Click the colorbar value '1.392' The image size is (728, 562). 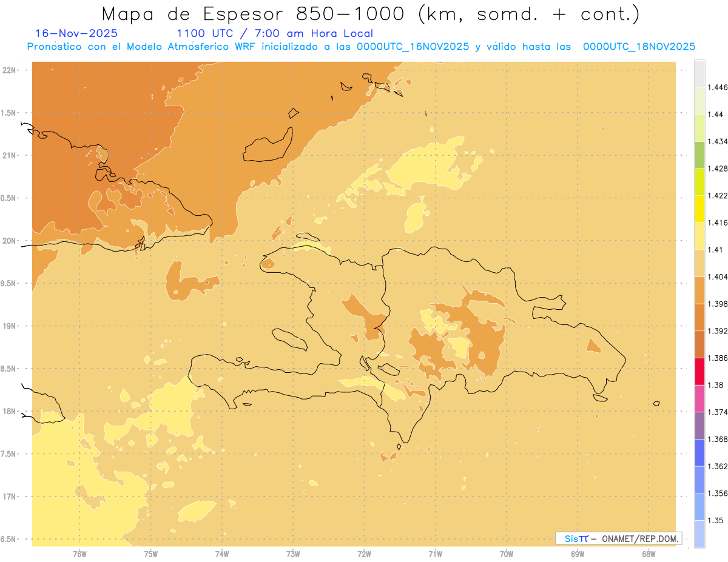pos(718,331)
